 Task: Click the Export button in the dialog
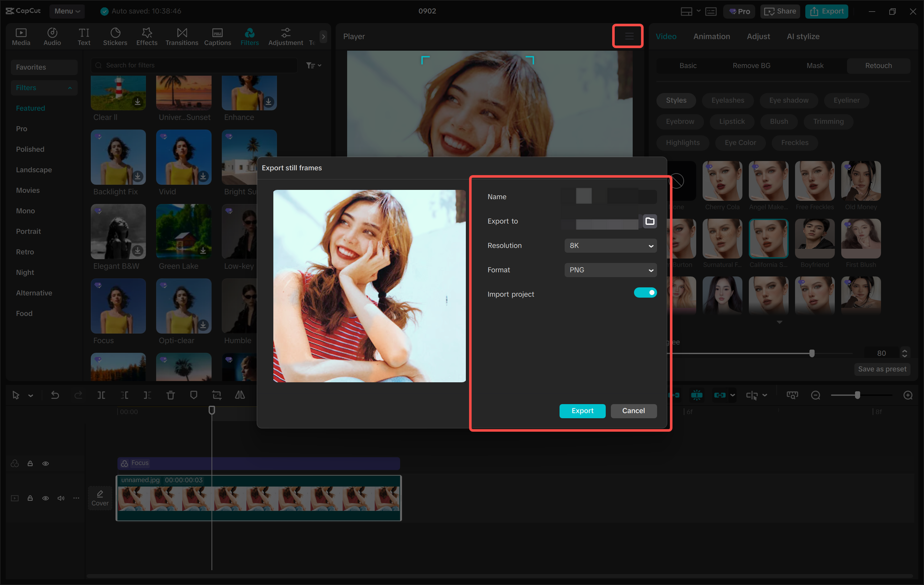point(582,411)
